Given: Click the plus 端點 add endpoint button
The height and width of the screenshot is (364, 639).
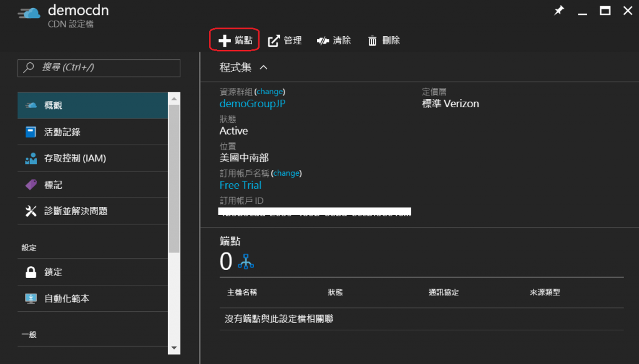Looking at the screenshot, I should pyautogui.click(x=235, y=40).
